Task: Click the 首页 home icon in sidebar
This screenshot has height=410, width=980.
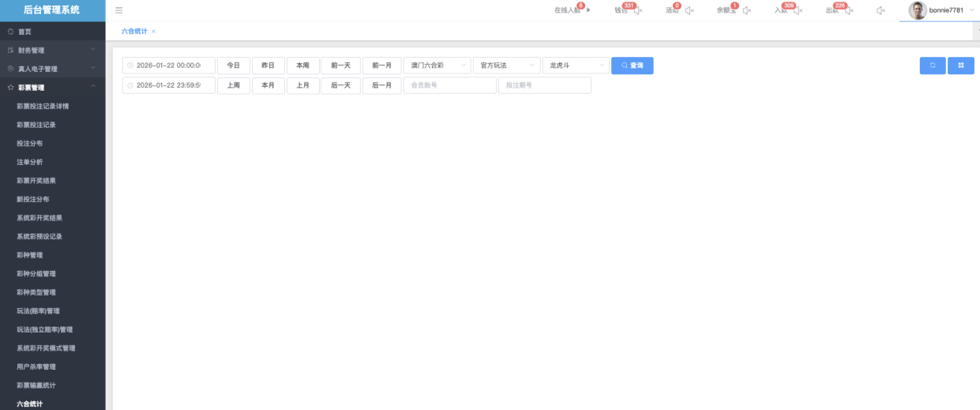Action: [x=10, y=32]
